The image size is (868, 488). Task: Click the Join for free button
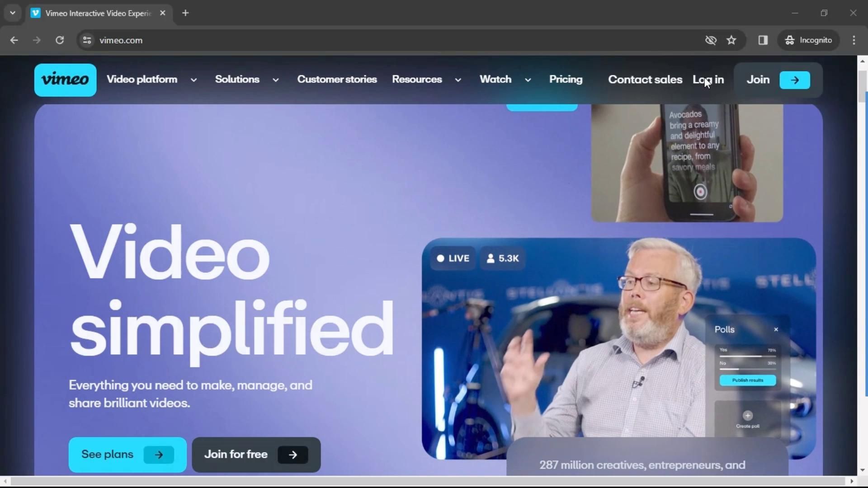coord(255,455)
